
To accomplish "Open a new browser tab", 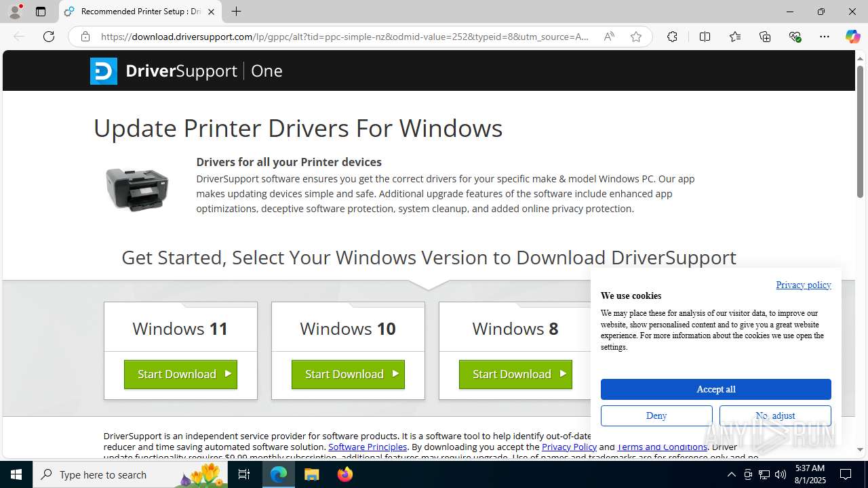I will coord(236,12).
